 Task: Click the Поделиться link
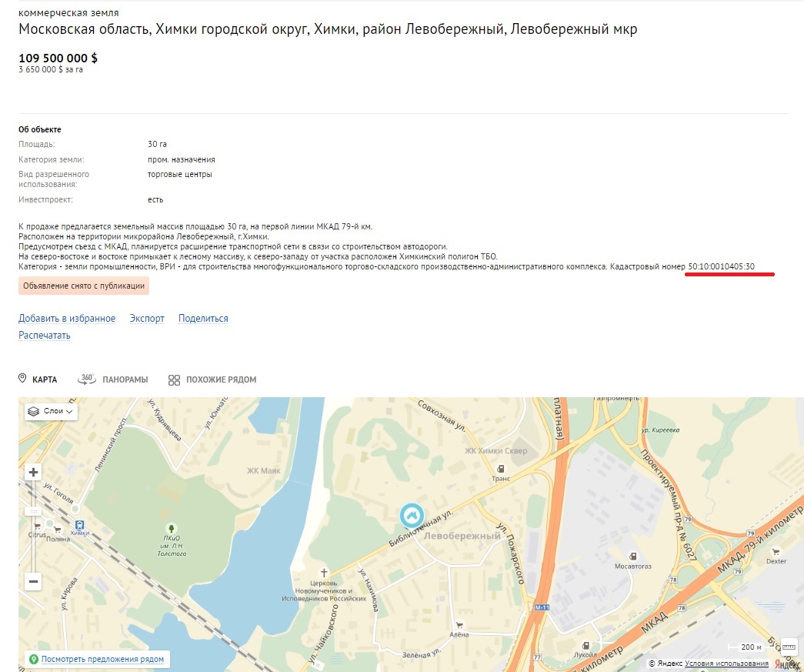click(203, 319)
